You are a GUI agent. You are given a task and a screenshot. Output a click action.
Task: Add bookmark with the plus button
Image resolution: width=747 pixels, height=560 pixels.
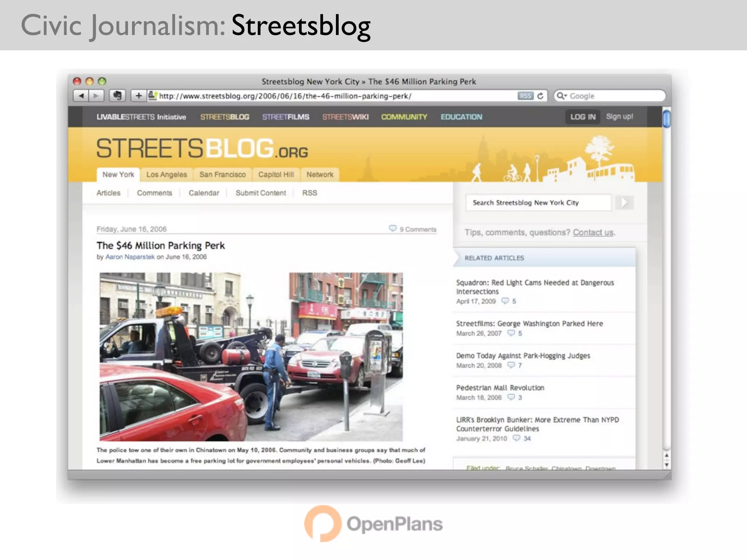pos(139,96)
